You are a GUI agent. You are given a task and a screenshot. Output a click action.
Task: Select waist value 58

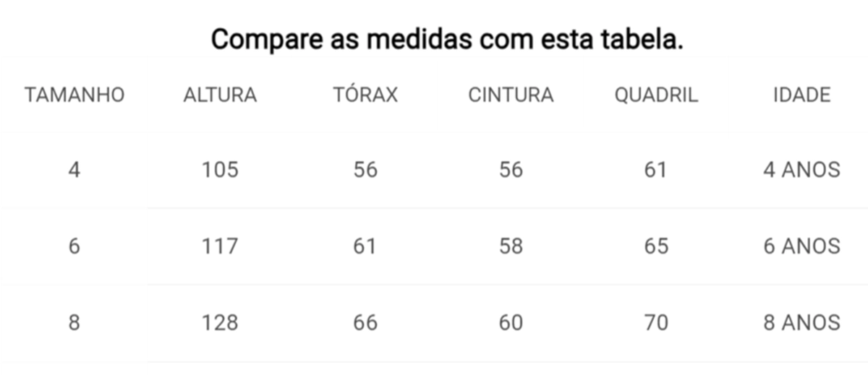coord(511,246)
